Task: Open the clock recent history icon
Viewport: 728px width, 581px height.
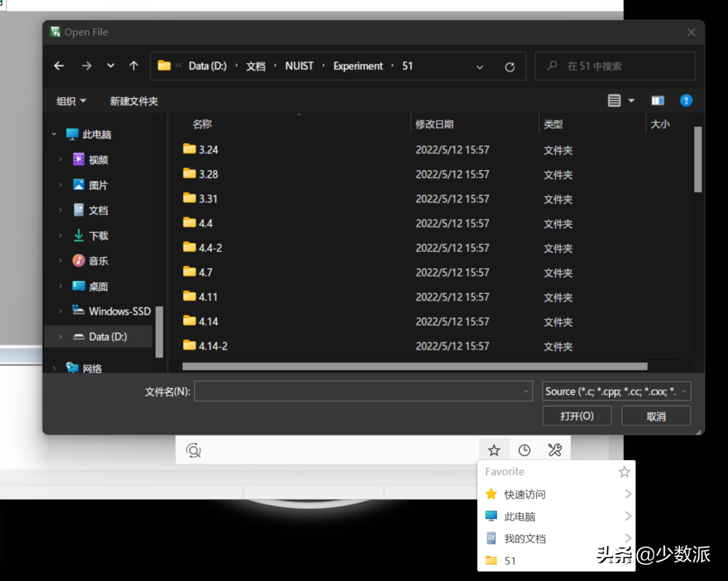Action: pos(524,450)
